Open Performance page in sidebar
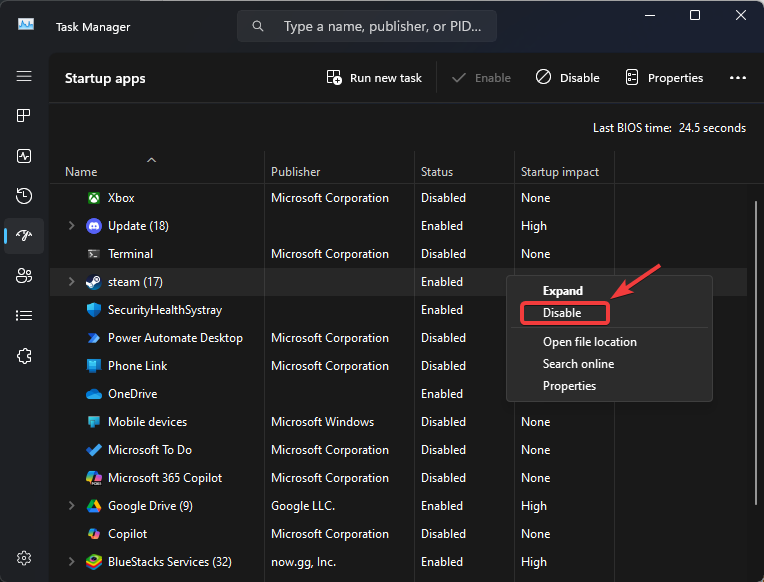 pyautogui.click(x=24, y=156)
